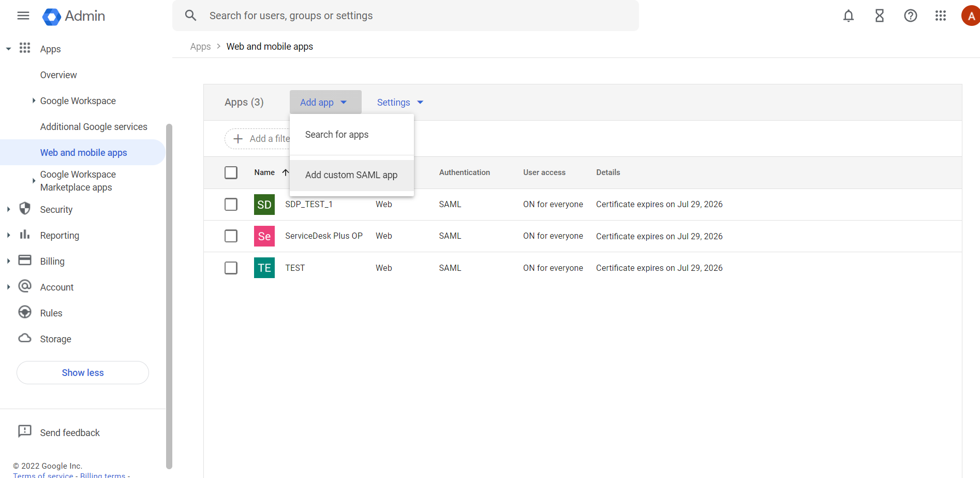980x478 pixels.
Task: Sort by Name using the arrow
Action: [286, 172]
